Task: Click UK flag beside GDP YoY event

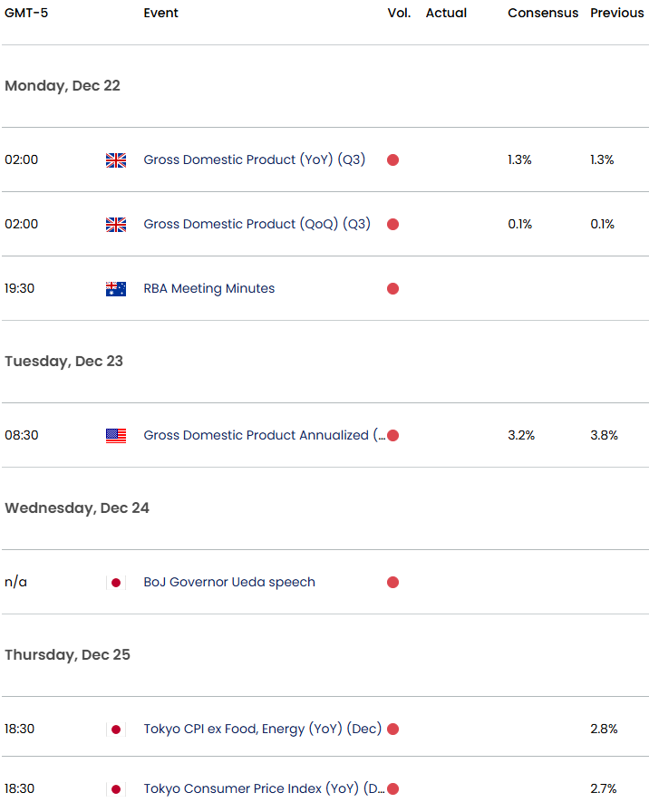Action: (116, 160)
